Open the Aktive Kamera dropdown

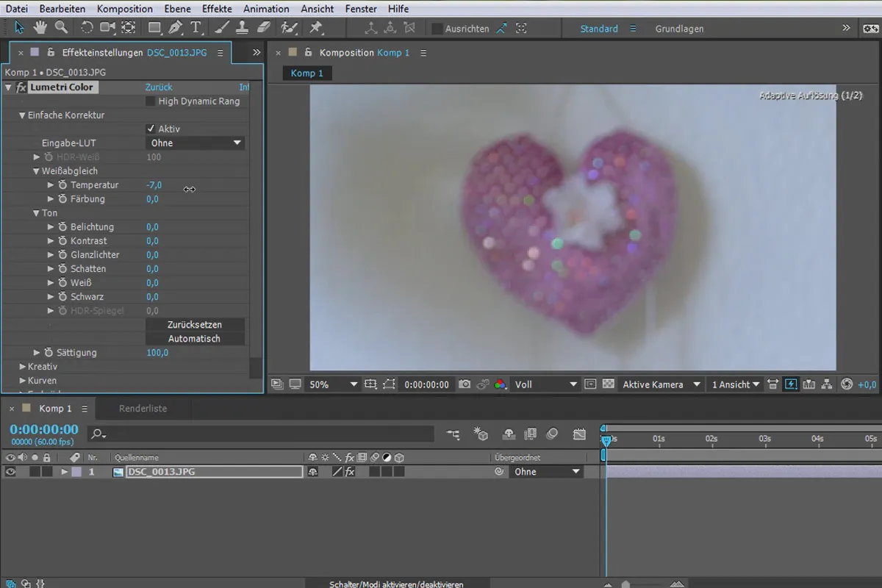tap(661, 384)
